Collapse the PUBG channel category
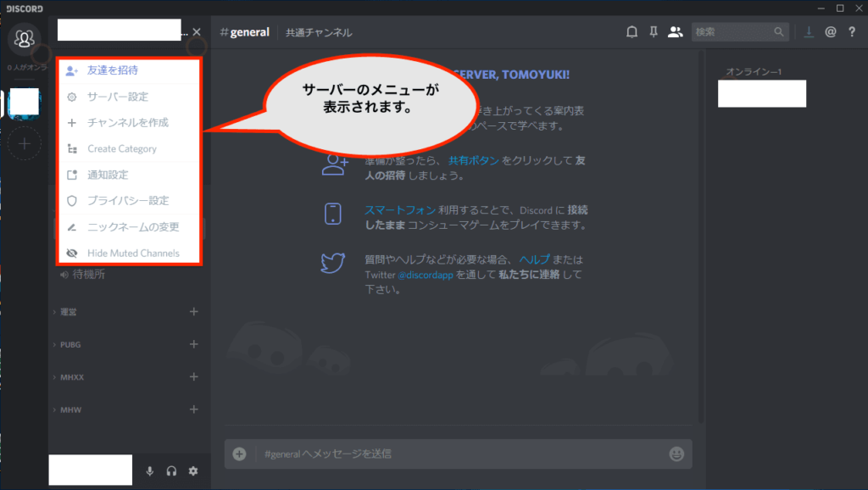 pyautogui.click(x=70, y=345)
